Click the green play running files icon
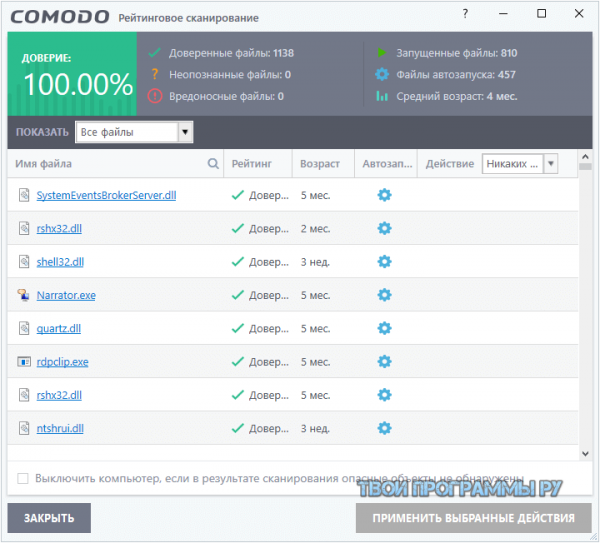Viewport: 600px width, 543px height. click(x=382, y=52)
